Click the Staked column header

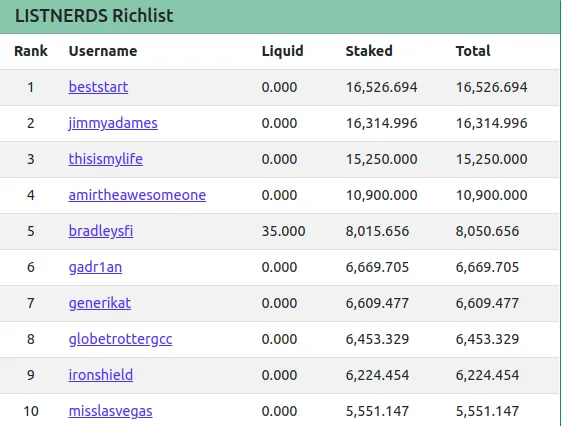pos(369,51)
